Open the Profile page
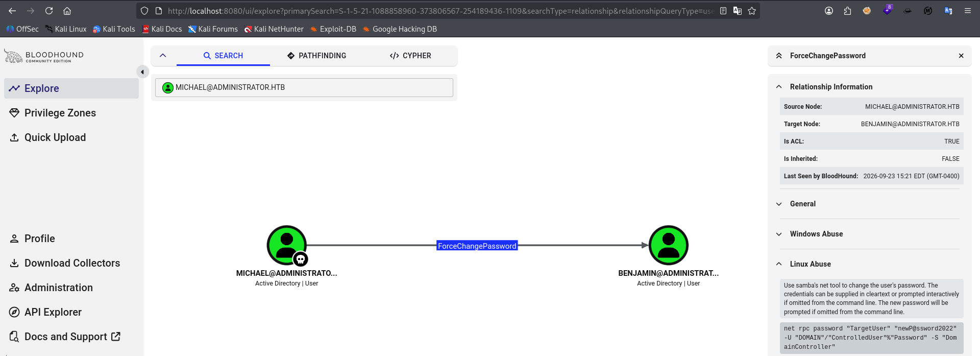This screenshot has height=356, width=980. tap(71, 239)
